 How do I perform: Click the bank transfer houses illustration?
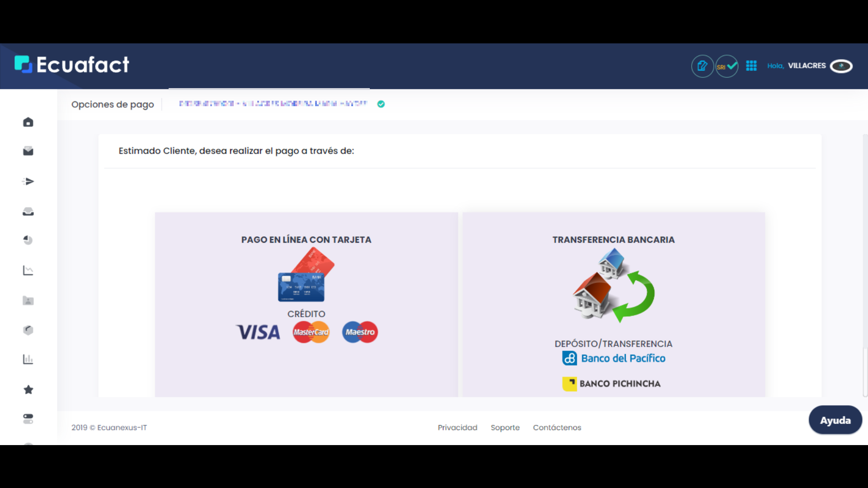[x=613, y=286]
